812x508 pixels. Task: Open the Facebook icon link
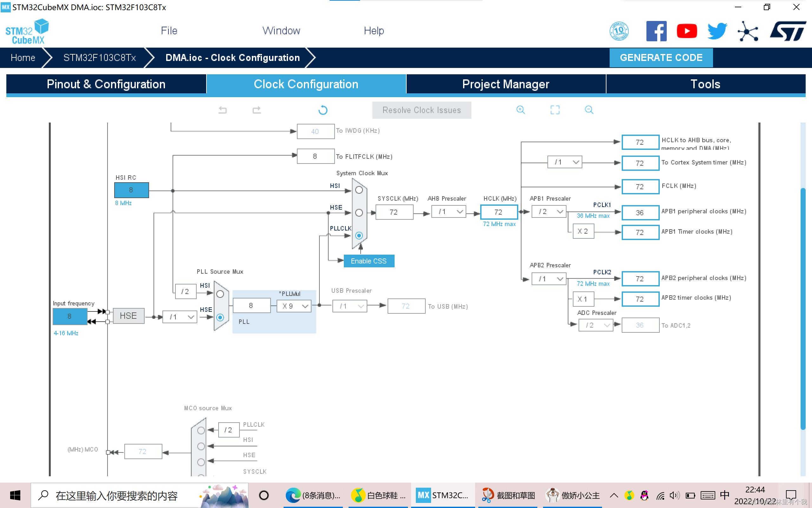click(656, 31)
